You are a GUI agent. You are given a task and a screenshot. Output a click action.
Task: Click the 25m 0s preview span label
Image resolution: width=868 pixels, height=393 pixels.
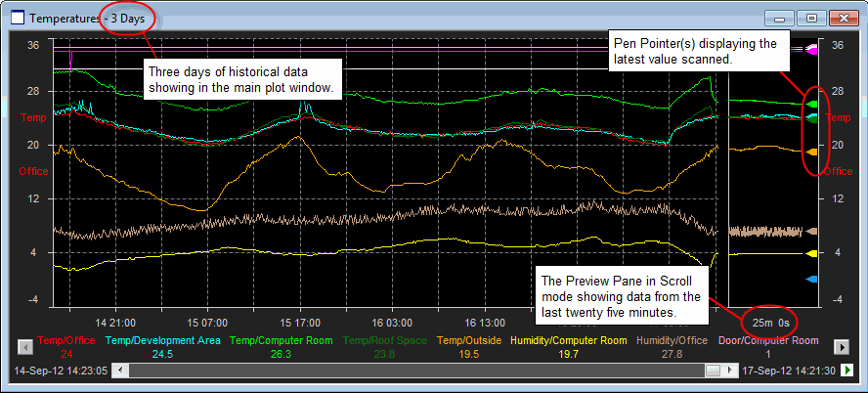(771, 322)
